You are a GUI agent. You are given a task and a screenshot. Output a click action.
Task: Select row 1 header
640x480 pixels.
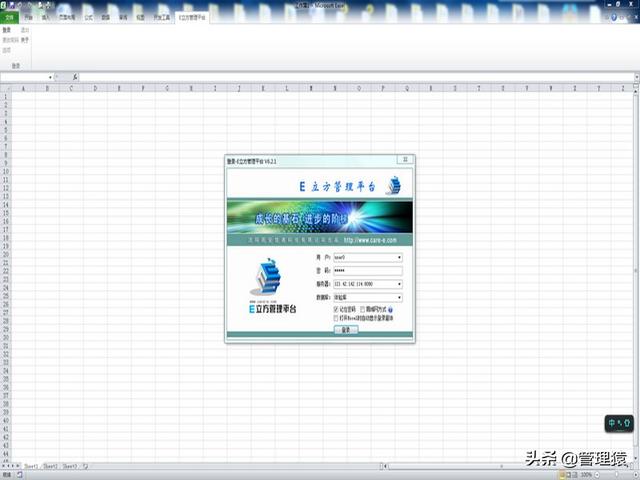click(x=5, y=97)
